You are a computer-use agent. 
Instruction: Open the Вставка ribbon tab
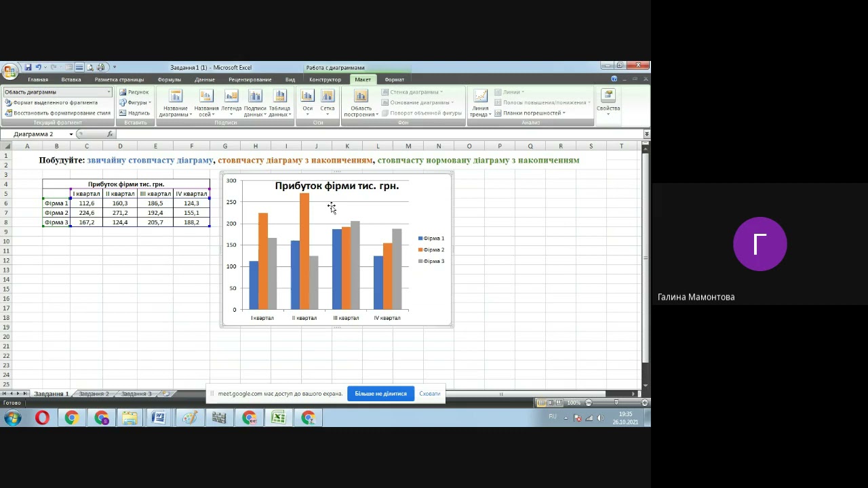71,79
